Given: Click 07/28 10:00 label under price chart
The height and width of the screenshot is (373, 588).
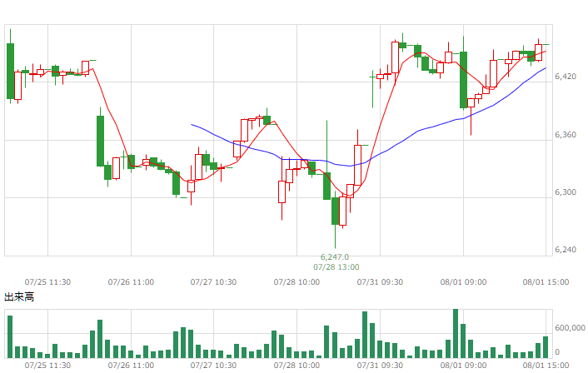Looking at the screenshot, I should click(296, 282).
